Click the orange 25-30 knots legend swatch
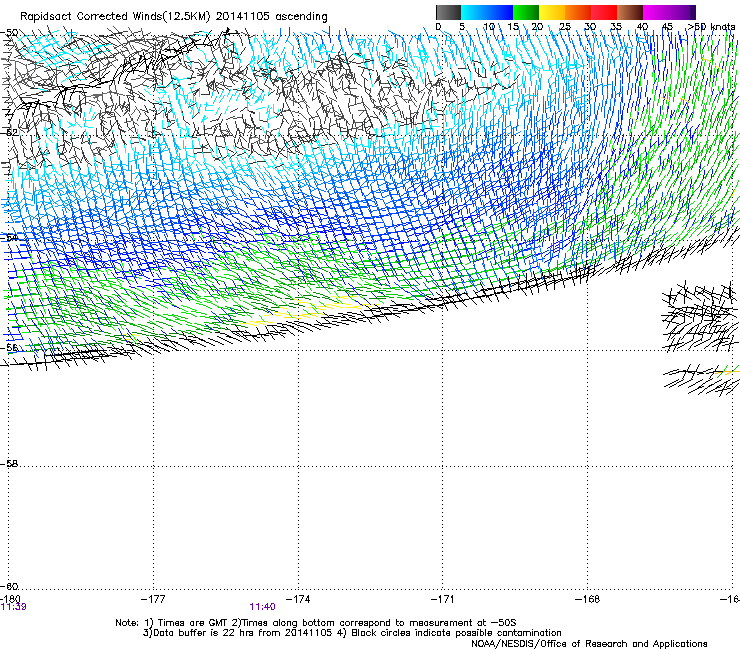740x650 pixels. (578, 12)
